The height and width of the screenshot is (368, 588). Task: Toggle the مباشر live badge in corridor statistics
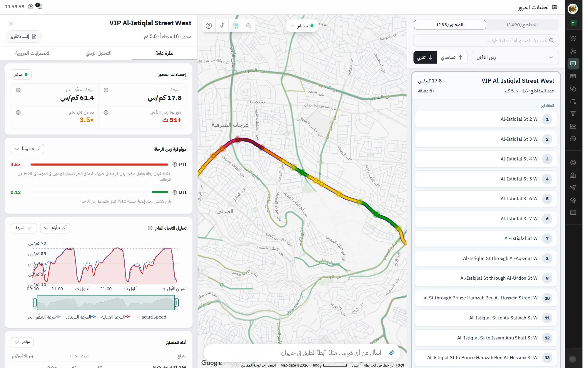[21, 74]
